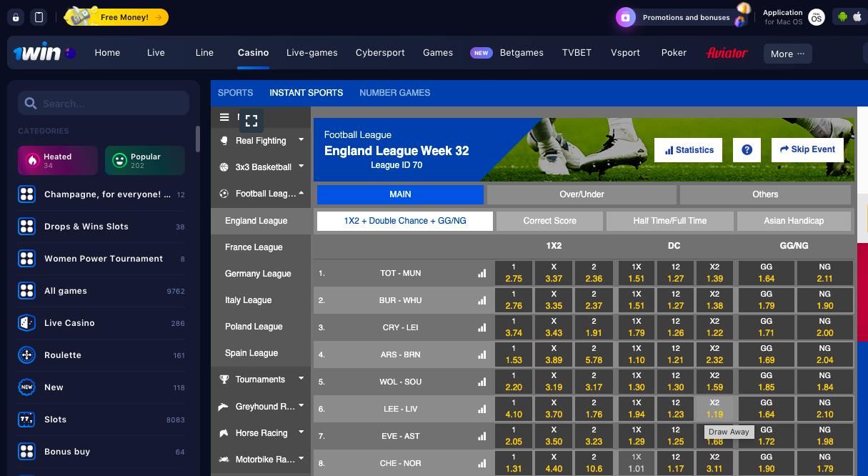
Task: Pick away win 1.91 for CRY - LEI
Action: (594, 327)
